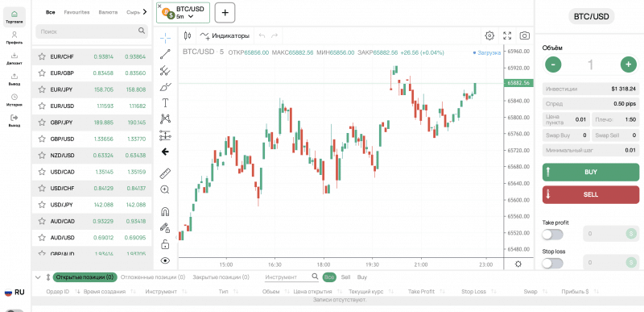The width and height of the screenshot is (644, 312).
Task: Favorite the GBP/JPY pair star
Action: click(x=42, y=123)
